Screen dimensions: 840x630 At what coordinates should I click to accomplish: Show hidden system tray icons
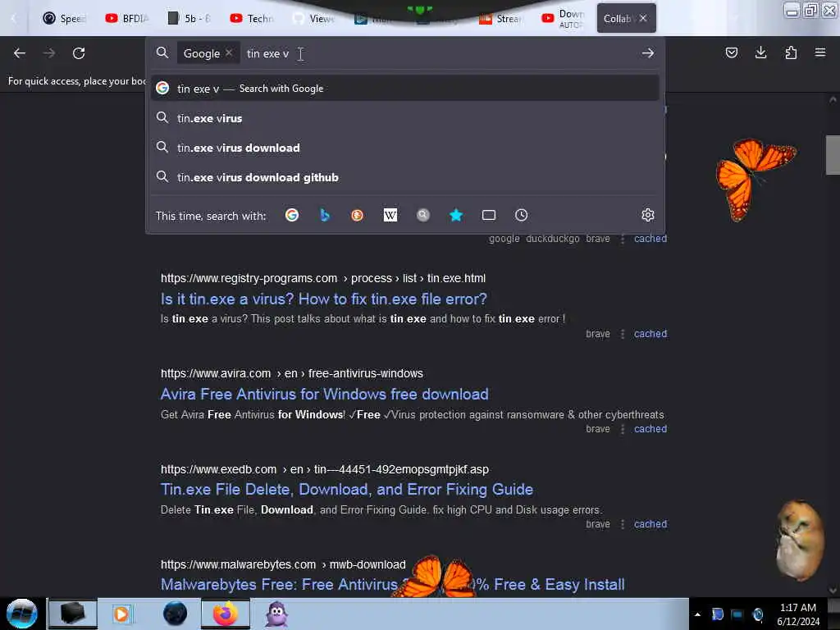tap(697, 614)
